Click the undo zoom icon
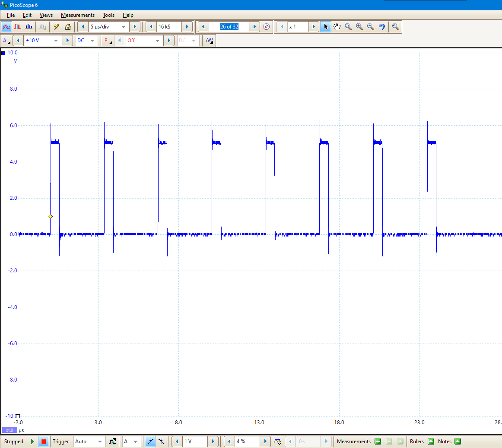Image resolution: width=502 pixels, height=448 pixels. pyautogui.click(x=381, y=27)
